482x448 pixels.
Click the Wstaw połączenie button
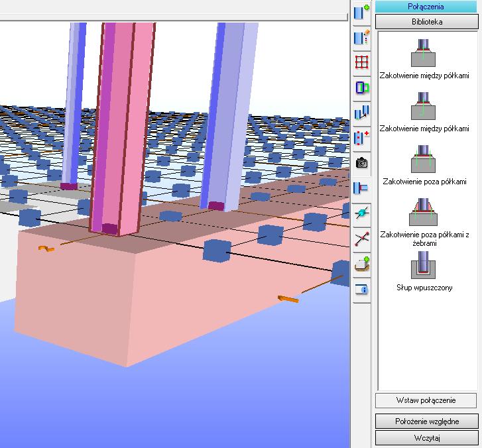(x=426, y=400)
